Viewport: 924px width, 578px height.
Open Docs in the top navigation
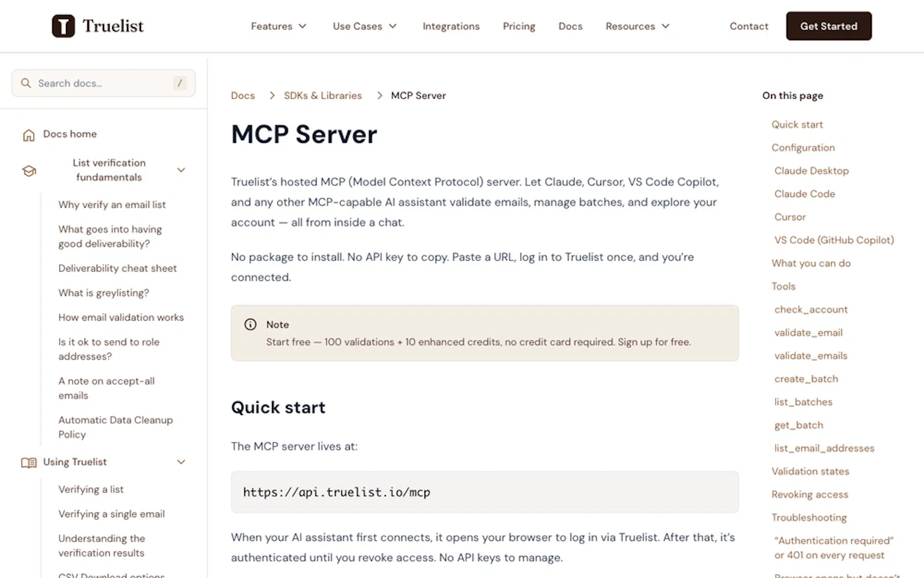[x=570, y=26]
